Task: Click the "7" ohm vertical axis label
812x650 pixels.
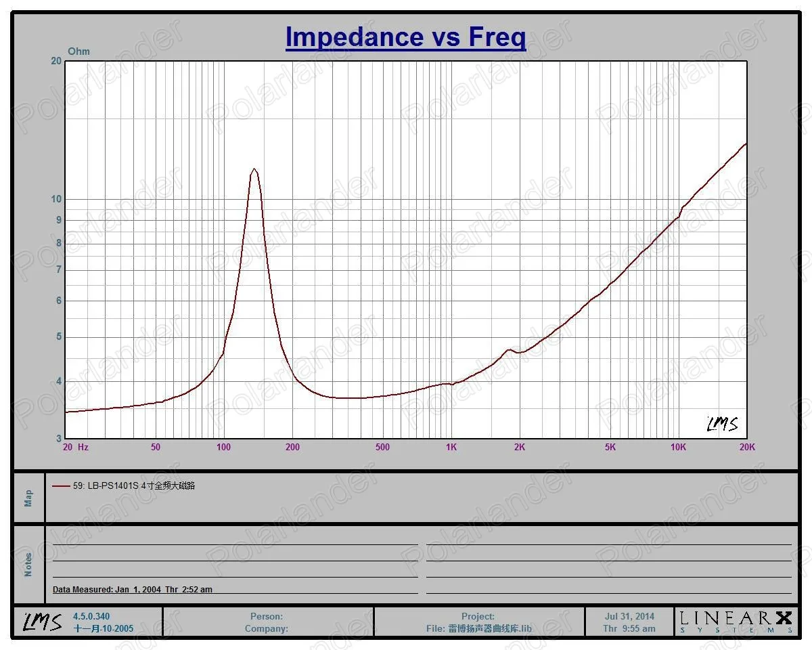Action: coord(59,270)
